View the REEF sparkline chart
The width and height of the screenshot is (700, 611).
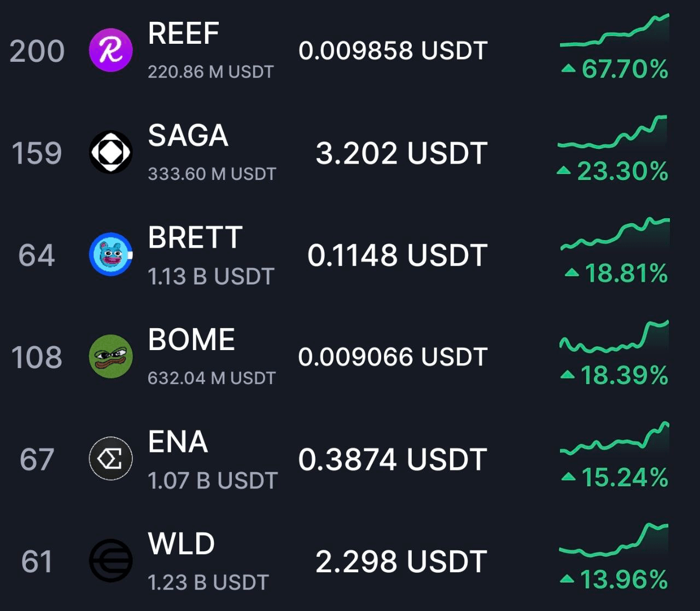click(x=614, y=32)
